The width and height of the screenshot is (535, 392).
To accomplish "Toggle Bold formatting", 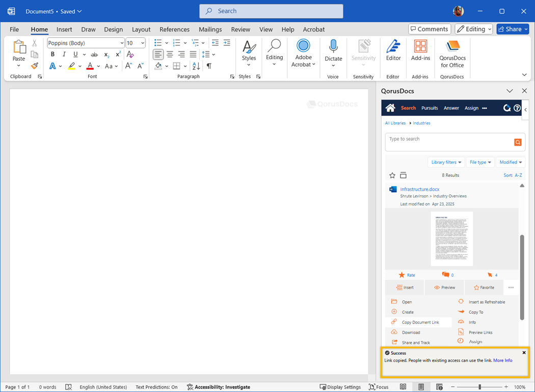I will click(x=52, y=55).
